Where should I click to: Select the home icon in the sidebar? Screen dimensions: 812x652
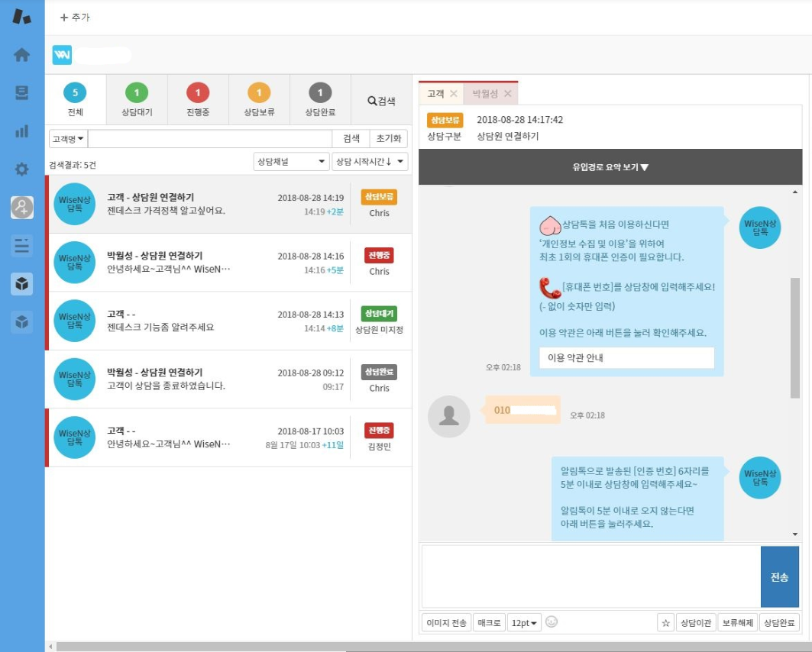coord(21,54)
